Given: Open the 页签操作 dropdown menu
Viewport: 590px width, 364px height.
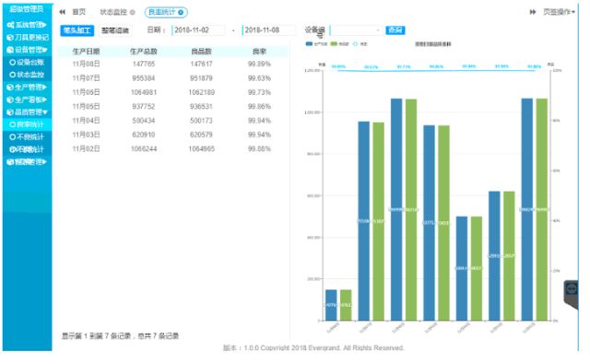Looking at the screenshot, I should [x=560, y=12].
